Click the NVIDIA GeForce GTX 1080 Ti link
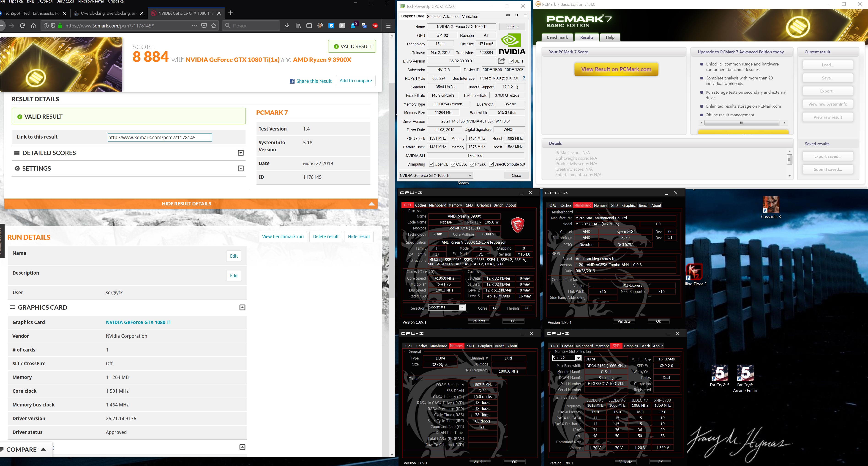868x466 pixels. (x=138, y=322)
